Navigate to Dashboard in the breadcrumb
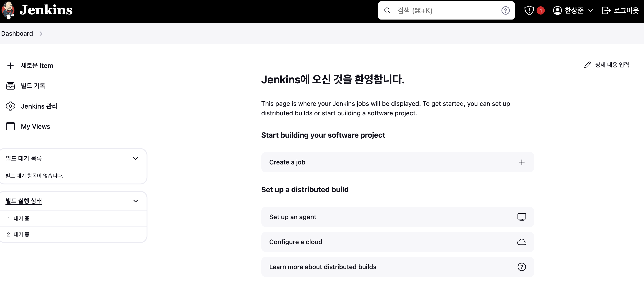 pos(17,33)
